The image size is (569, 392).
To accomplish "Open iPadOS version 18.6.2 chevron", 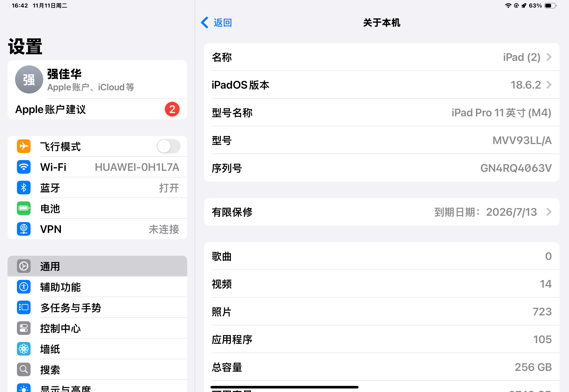I will coord(549,85).
